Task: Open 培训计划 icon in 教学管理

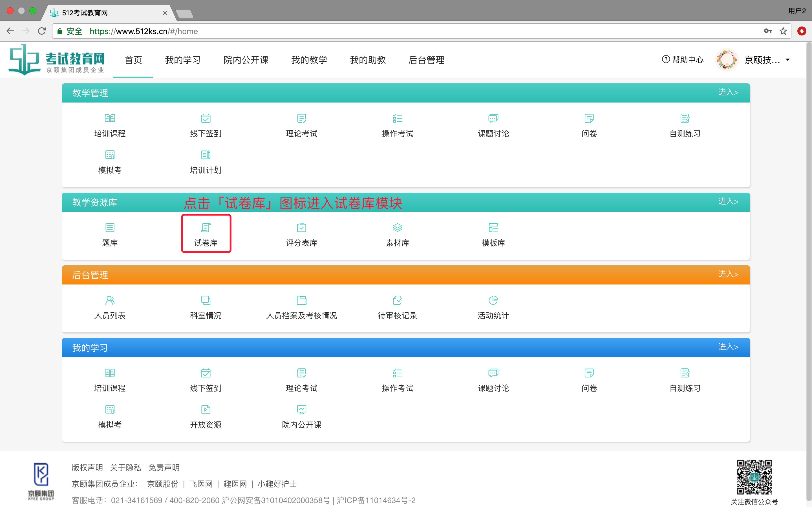Action: [x=206, y=161]
